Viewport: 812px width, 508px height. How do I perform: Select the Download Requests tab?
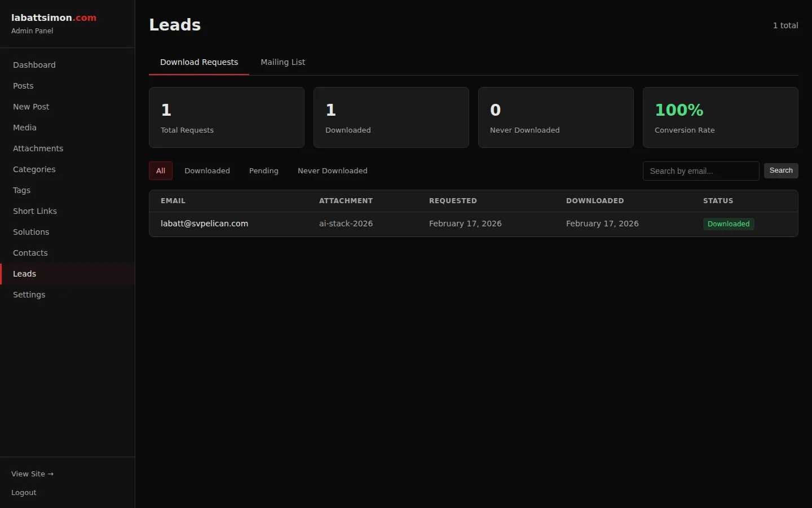199,62
